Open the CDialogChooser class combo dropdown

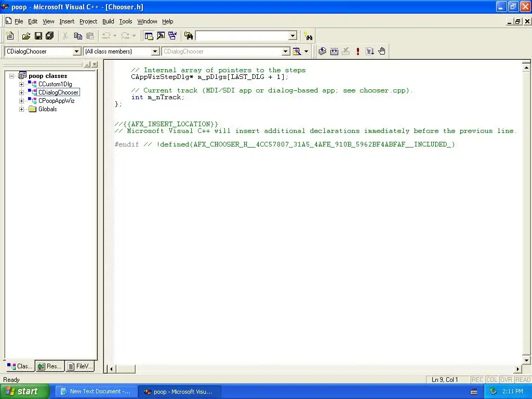(x=77, y=51)
